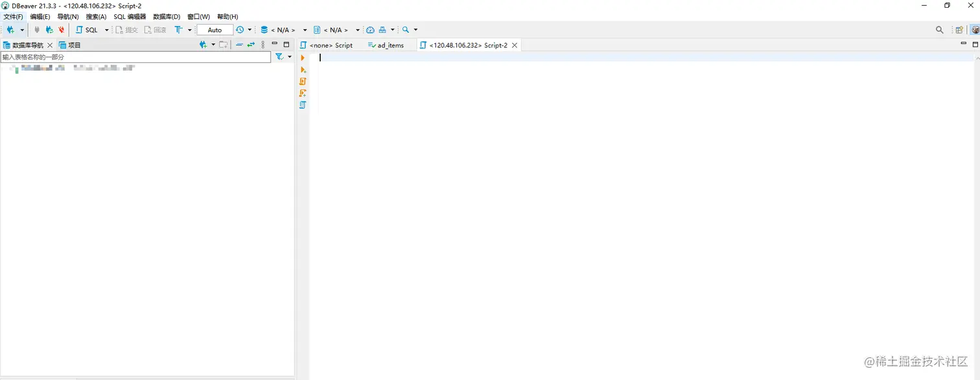Screen dimensions: 980x380
Task: Expand the SQL button dropdown arrow
Action: click(107, 30)
